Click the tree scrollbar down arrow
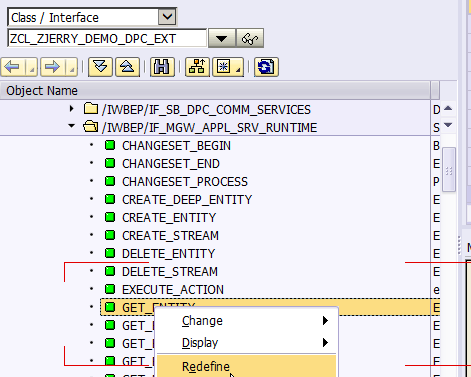The height and width of the screenshot is (377, 471). coord(448,125)
